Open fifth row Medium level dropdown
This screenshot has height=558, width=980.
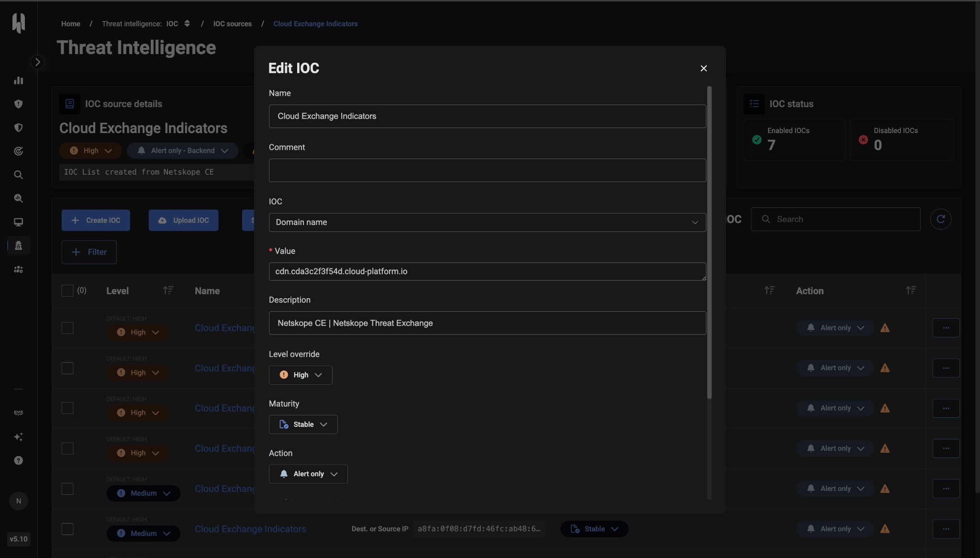[143, 493]
